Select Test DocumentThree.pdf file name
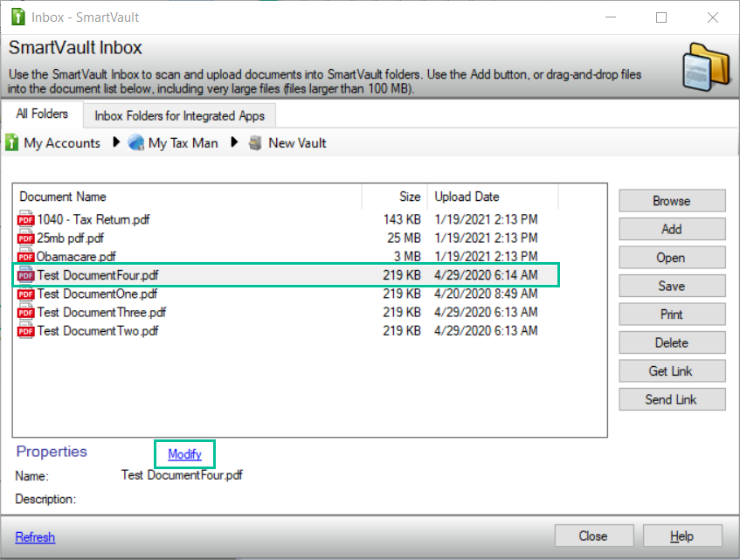The height and width of the screenshot is (560, 740). pos(101,312)
